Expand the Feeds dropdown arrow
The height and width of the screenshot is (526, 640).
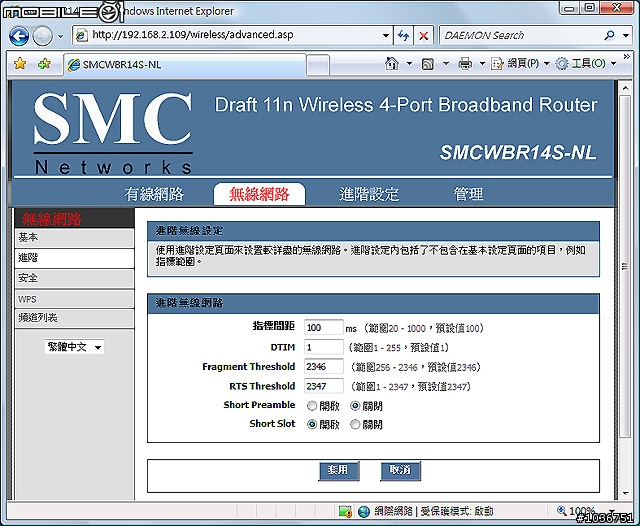coord(446,64)
